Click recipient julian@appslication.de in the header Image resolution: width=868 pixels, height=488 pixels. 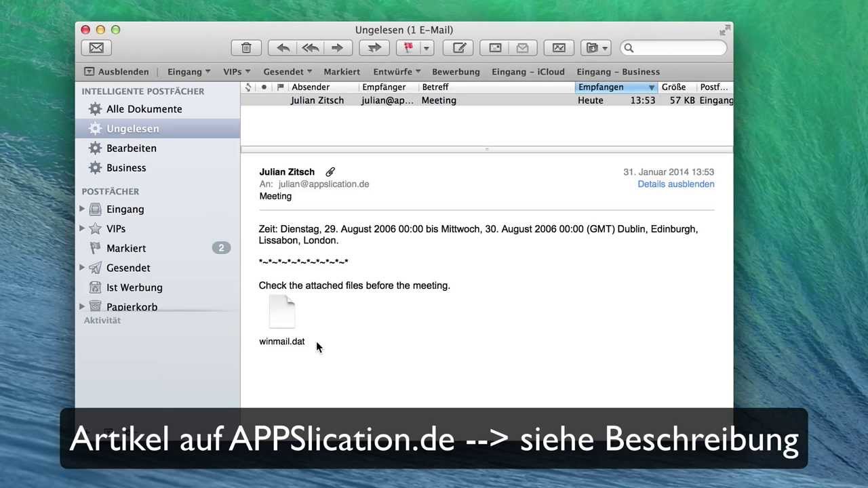[323, 184]
